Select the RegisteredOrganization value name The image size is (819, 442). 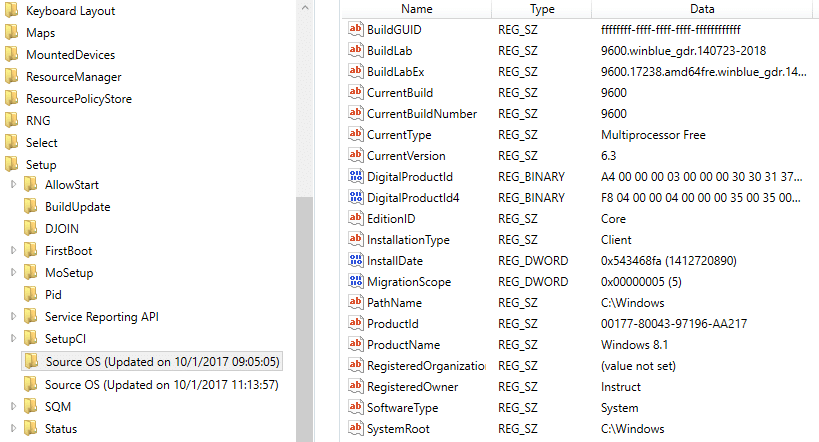click(426, 366)
